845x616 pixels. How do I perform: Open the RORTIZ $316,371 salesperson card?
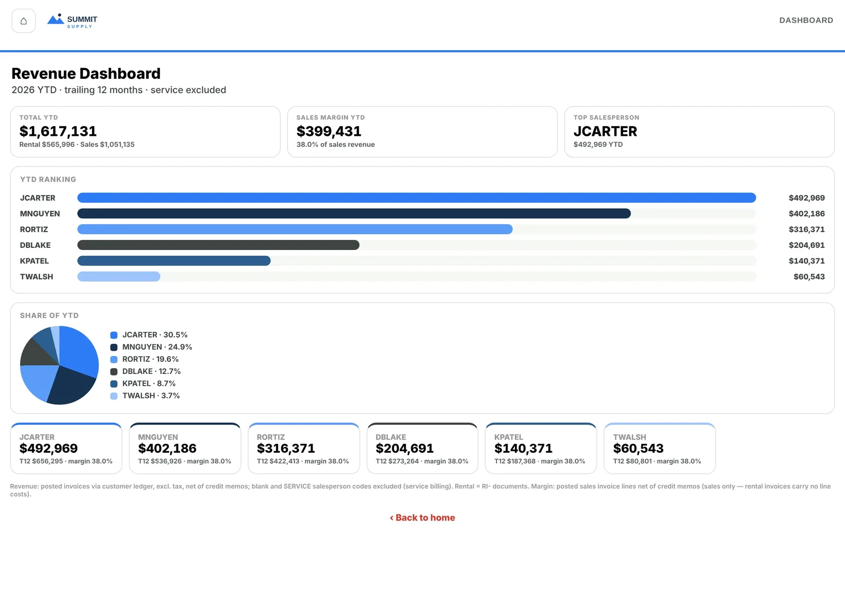(304, 449)
